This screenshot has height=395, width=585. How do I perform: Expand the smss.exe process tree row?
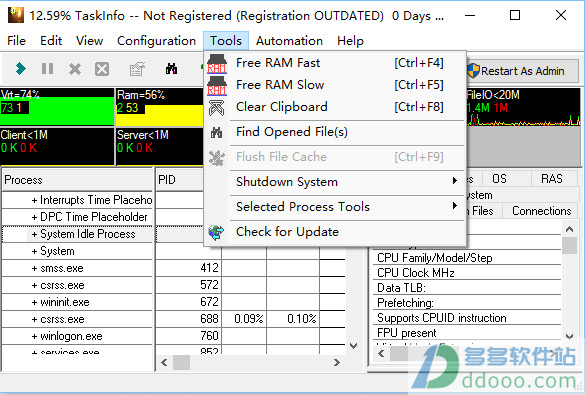pyautogui.click(x=34, y=269)
